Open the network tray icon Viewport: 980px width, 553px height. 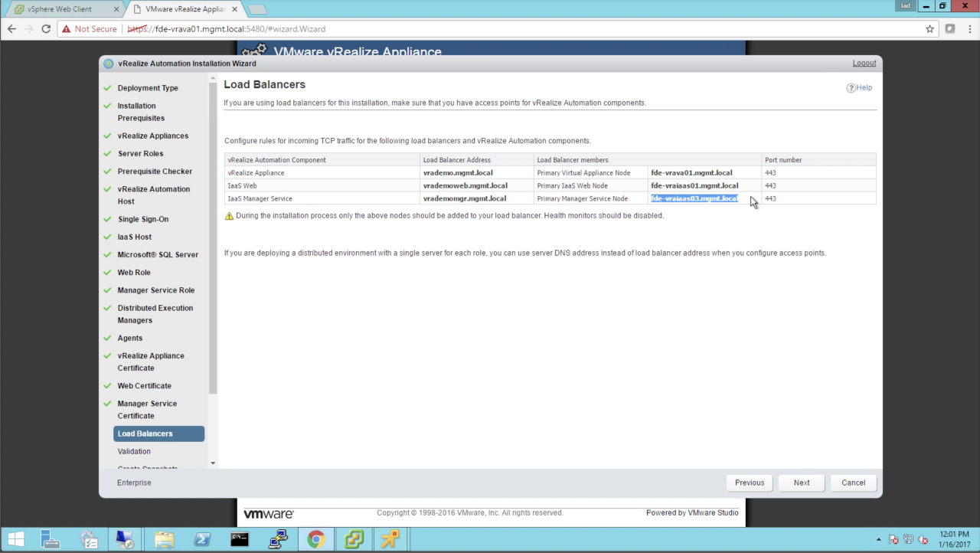[908, 540]
